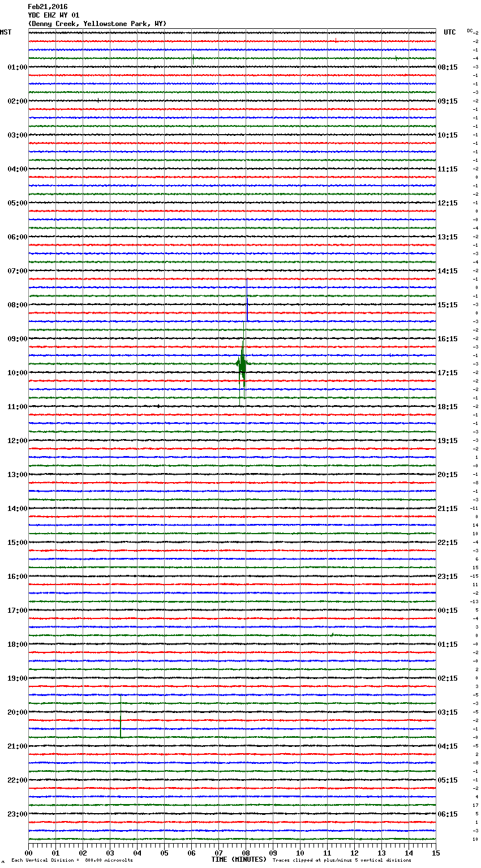
Task: Click the 00:15 UTC time label
Action: pos(448,611)
